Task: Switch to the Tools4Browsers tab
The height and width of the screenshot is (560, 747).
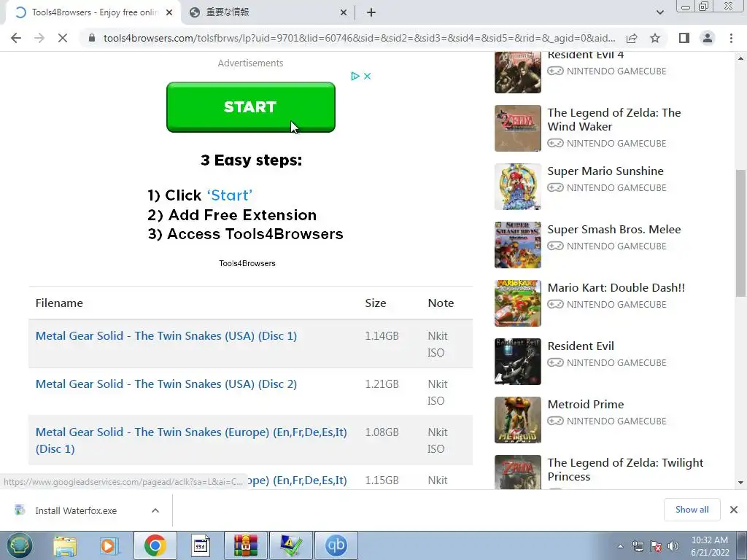Action: 93,12
